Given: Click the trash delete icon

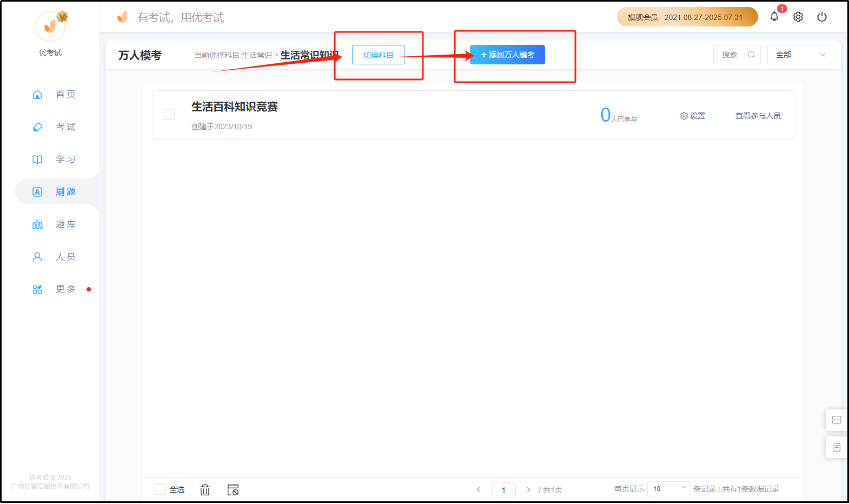Looking at the screenshot, I should [205, 490].
